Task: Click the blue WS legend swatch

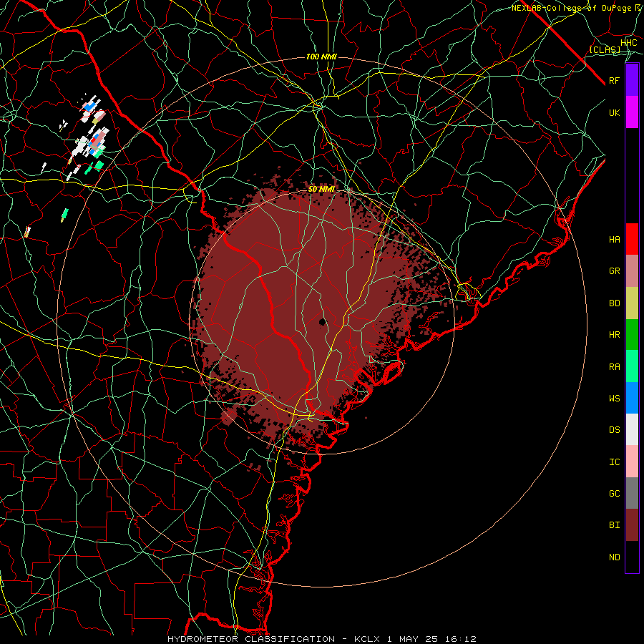Action: point(632,398)
